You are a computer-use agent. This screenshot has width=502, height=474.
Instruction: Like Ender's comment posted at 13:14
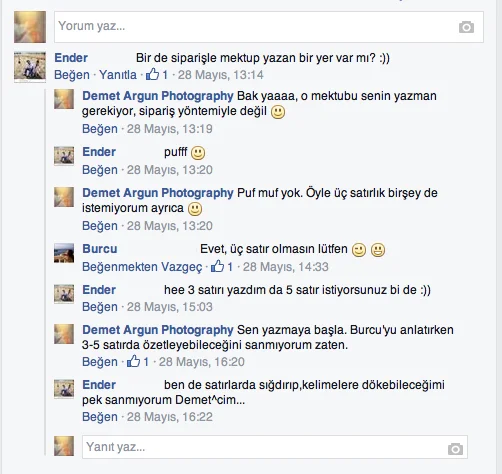coord(72,75)
